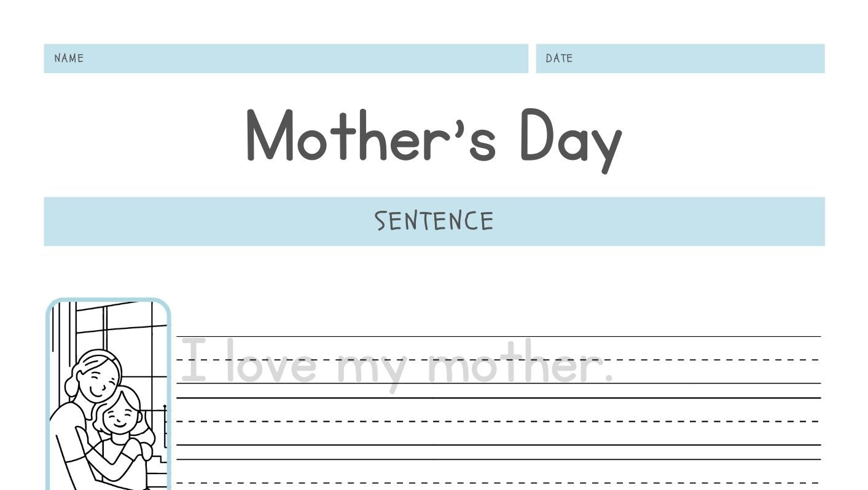Screen dimensions: 868x490
Task: Click the top solid line above traced sentence
Action: click(x=498, y=336)
